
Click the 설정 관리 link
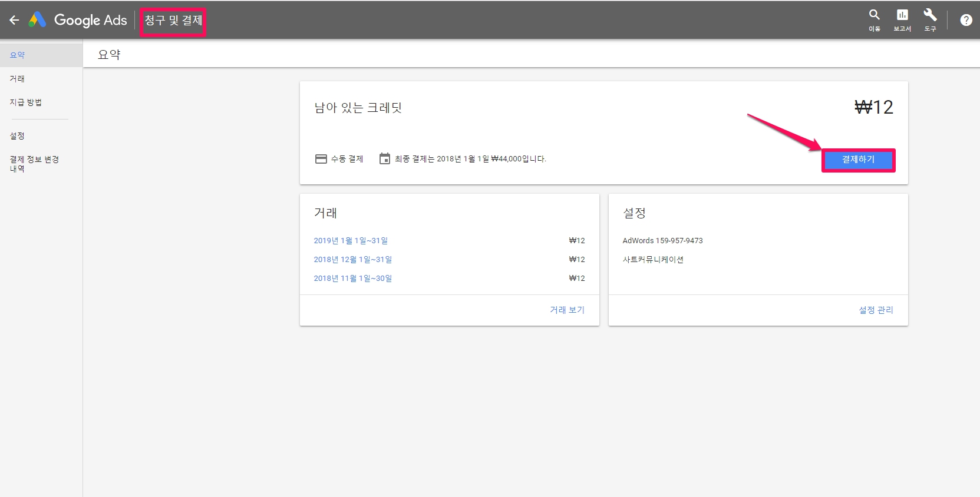876,310
